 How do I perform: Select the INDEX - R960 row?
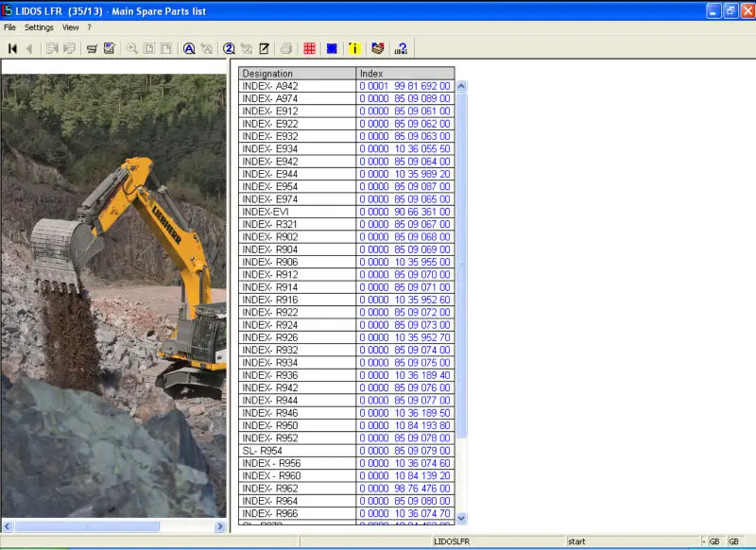click(346, 475)
